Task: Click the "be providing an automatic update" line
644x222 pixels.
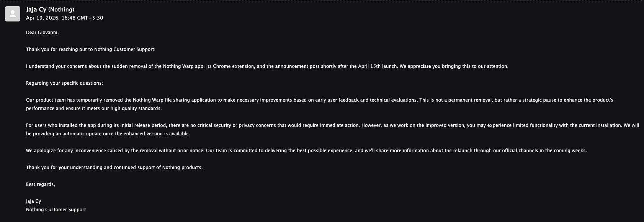Action: click(x=108, y=134)
